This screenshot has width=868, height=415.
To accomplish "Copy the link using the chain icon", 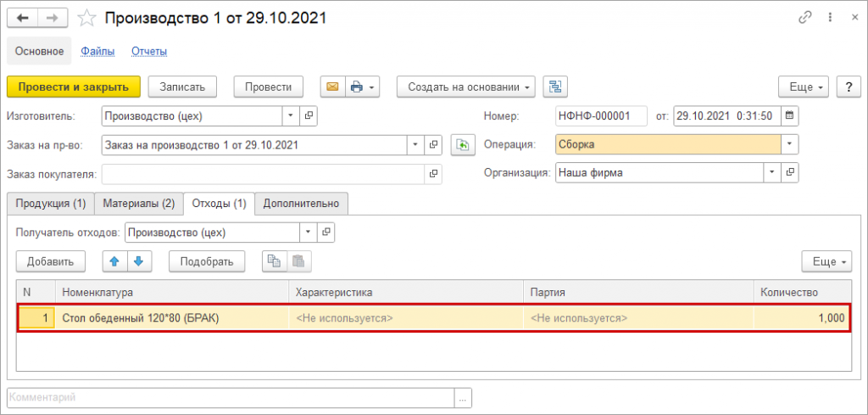I will tap(804, 18).
